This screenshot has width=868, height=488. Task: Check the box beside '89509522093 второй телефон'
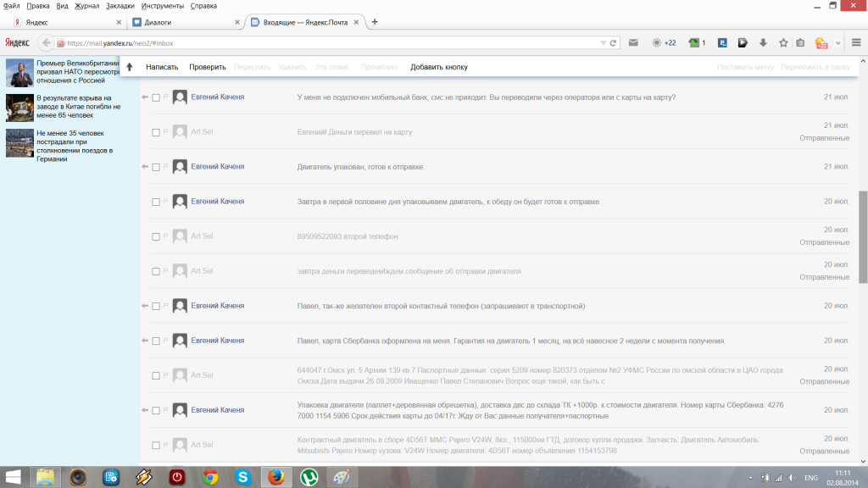156,236
